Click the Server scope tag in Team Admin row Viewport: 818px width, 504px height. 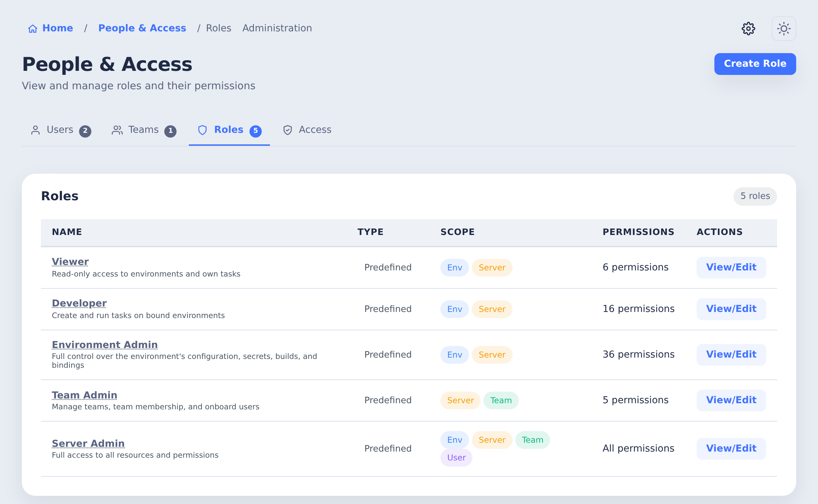(460, 400)
